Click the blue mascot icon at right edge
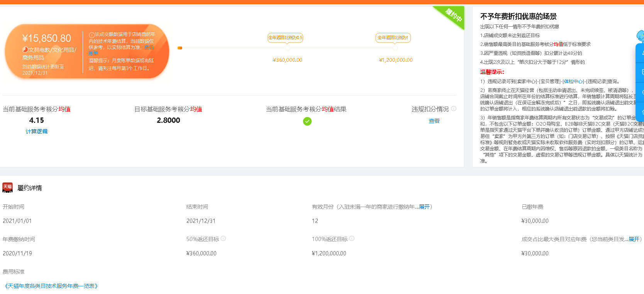Screen dimensions: 644x294 point(640,37)
